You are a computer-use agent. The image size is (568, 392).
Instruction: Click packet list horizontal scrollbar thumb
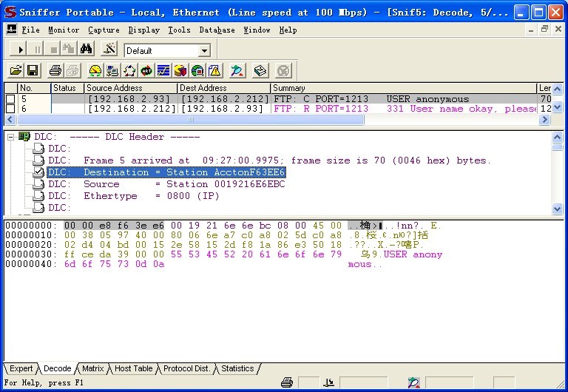coord(191,120)
